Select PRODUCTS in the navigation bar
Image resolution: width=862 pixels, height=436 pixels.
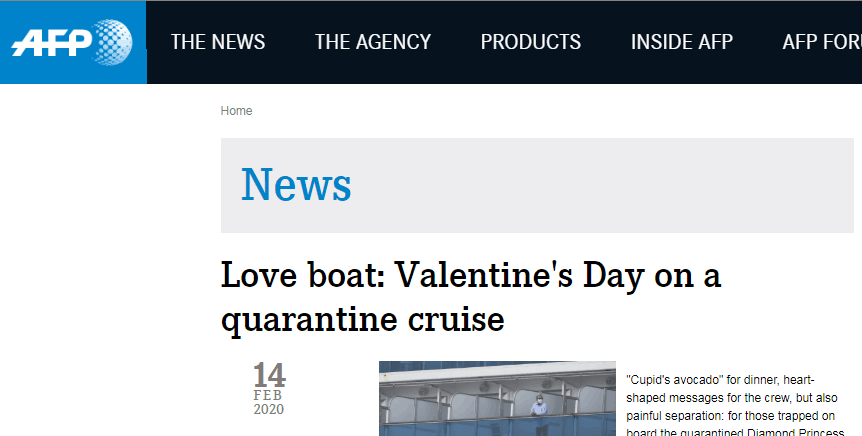[x=531, y=42]
